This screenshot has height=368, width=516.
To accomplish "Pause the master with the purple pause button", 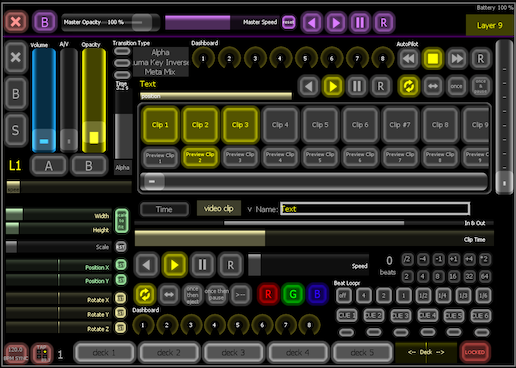I will 360,23.
